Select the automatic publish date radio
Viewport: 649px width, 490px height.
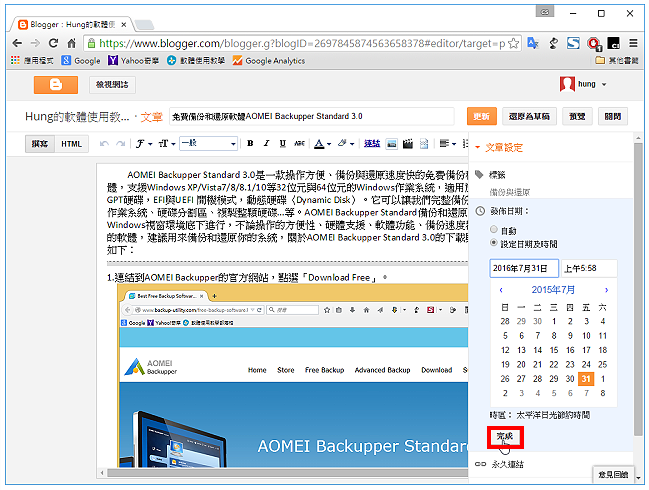pyautogui.click(x=493, y=229)
